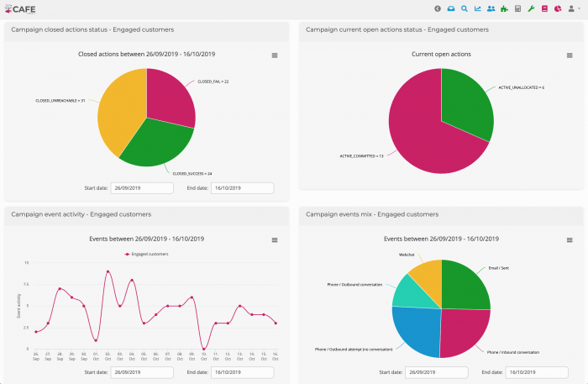Open the pink book icon
This screenshot has height=384, width=588.
click(544, 8)
